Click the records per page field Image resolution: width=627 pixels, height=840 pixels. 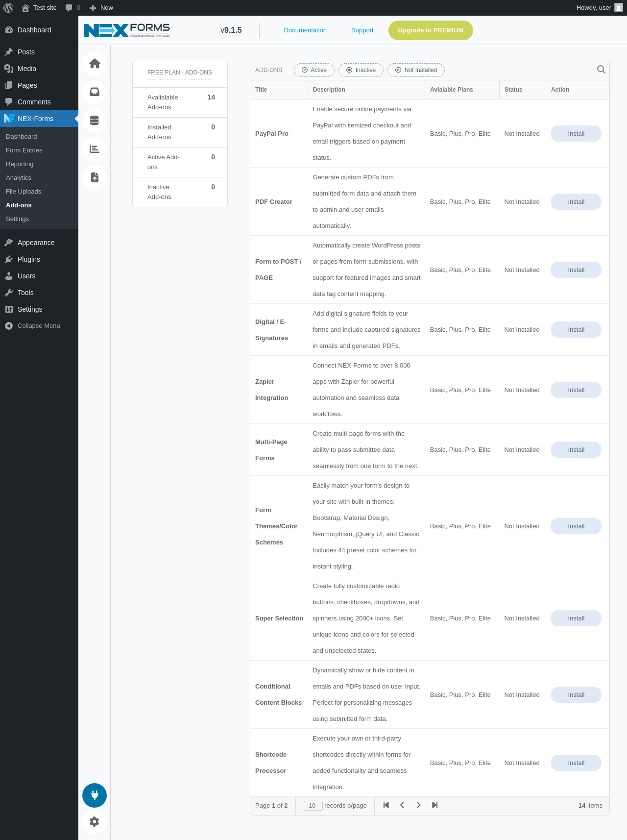(x=313, y=806)
